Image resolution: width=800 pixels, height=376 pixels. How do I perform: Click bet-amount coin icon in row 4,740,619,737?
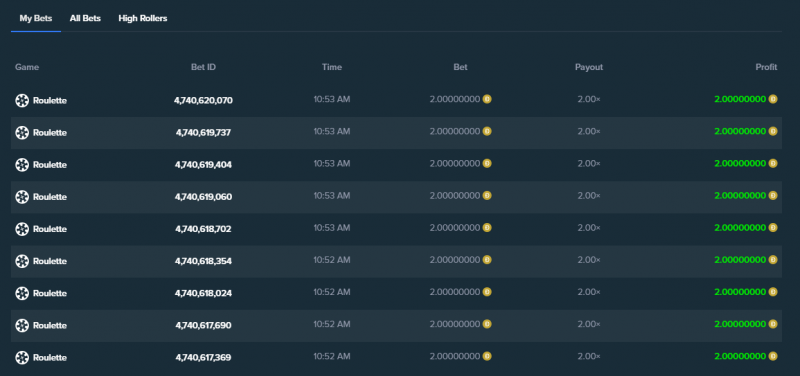(x=487, y=131)
